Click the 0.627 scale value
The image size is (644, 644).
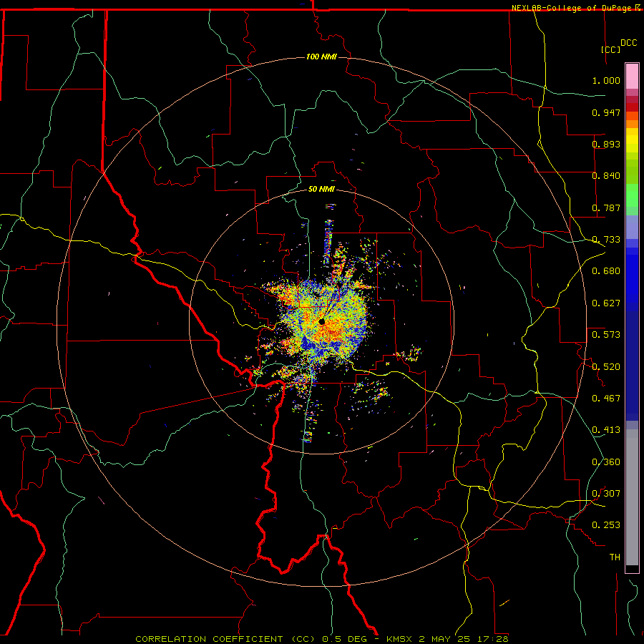point(606,303)
